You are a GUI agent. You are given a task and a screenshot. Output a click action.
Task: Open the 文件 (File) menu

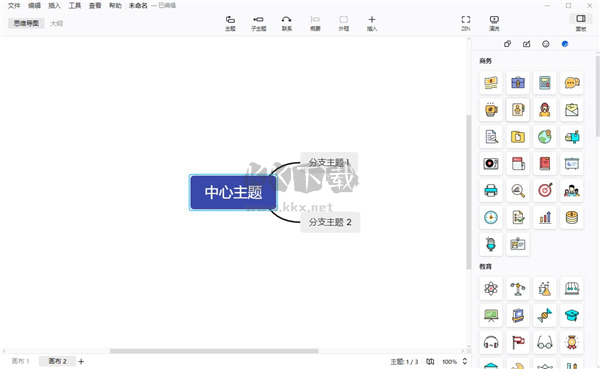coord(14,5)
